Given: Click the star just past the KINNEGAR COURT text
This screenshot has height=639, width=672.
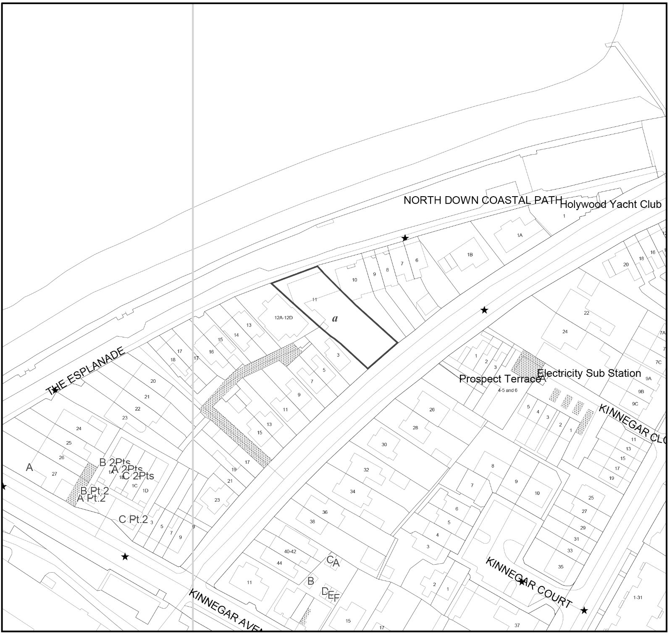Looking at the screenshot, I should pyautogui.click(x=584, y=610).
